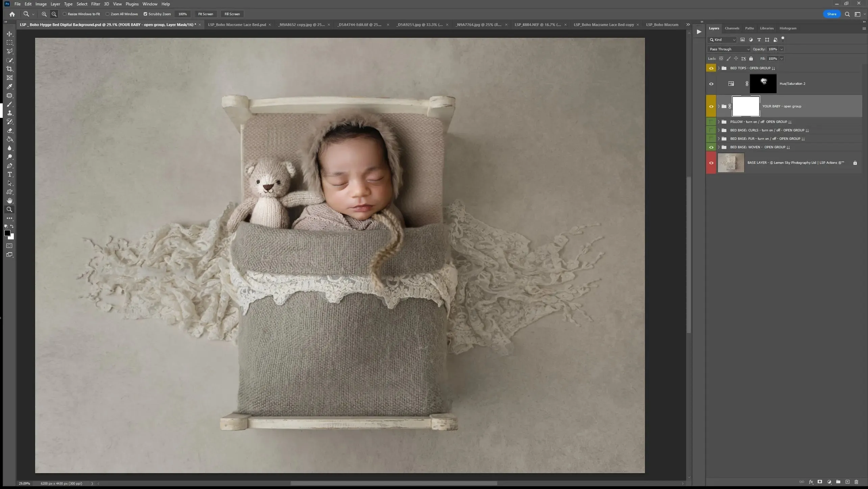868x489 pixels.
Task: Expand the PILLOW group
Action: point(719,122)
